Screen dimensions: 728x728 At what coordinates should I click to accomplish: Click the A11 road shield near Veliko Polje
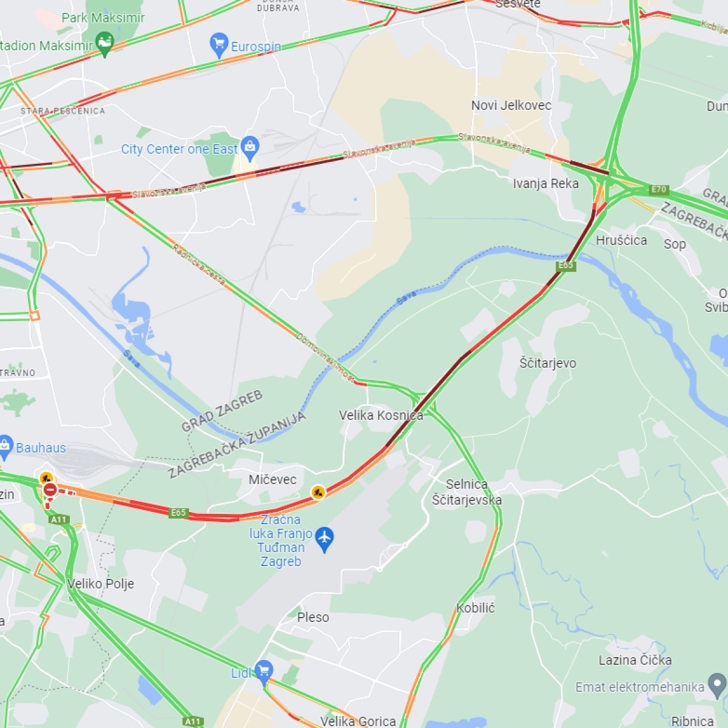[x=59, y=519]
